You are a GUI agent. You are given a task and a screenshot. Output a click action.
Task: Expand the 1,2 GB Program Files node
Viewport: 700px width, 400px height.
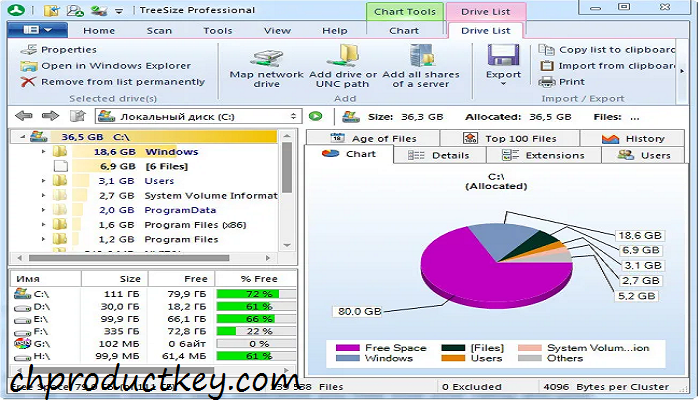coord(43,239)
